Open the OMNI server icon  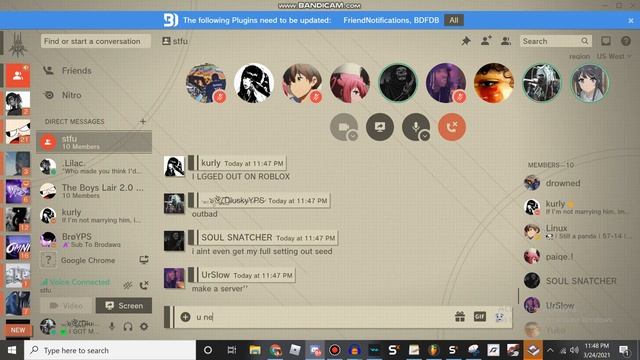click(18, 247)
